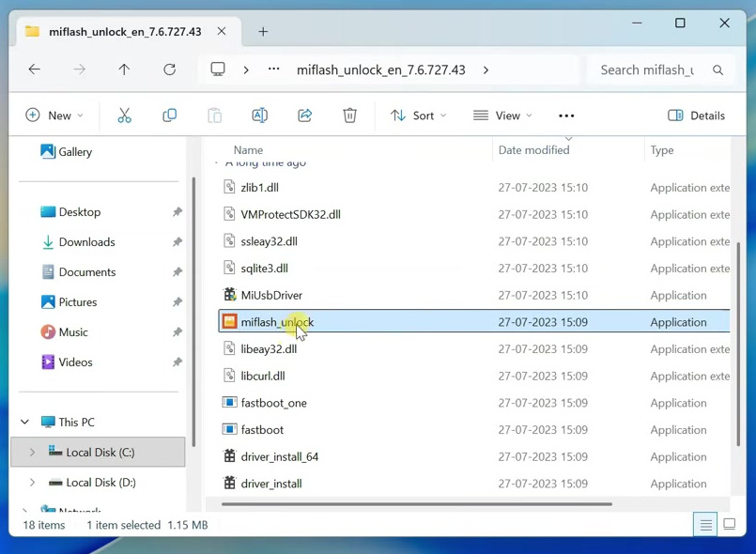The image size is (756, 554).
Task: Click the address bar ellipsis for hidden folders
Action: pyautogui.click(x=274, y=69)
